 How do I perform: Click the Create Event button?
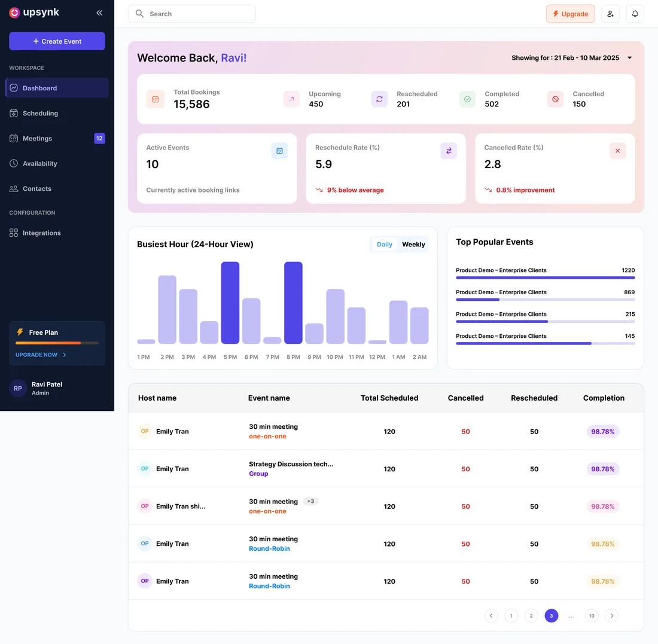[x=57, y=41]
